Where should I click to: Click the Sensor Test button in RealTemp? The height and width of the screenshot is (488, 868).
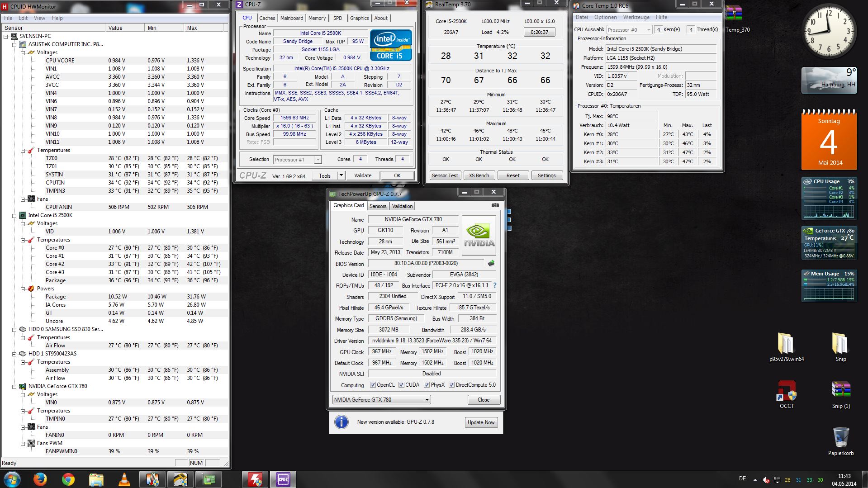(445, 175)
